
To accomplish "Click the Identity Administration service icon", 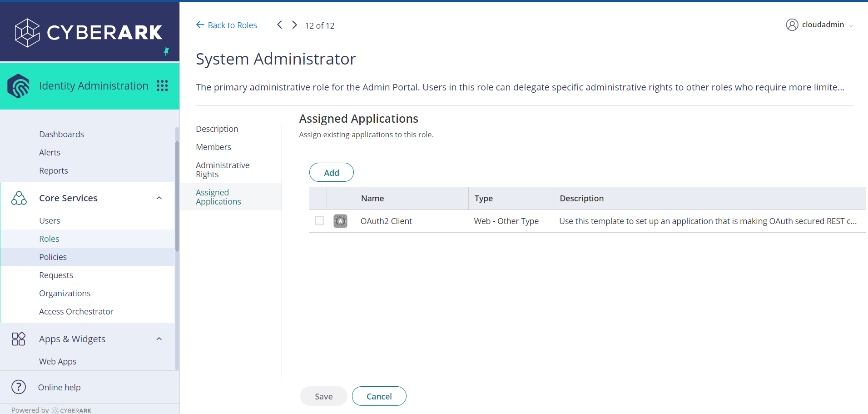I will click(x=19, y=85).
